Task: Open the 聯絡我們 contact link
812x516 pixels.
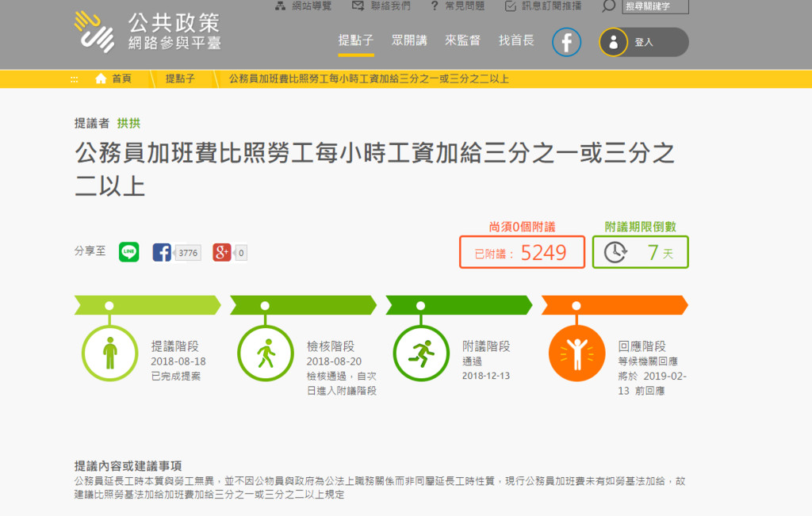Action: 381,6
